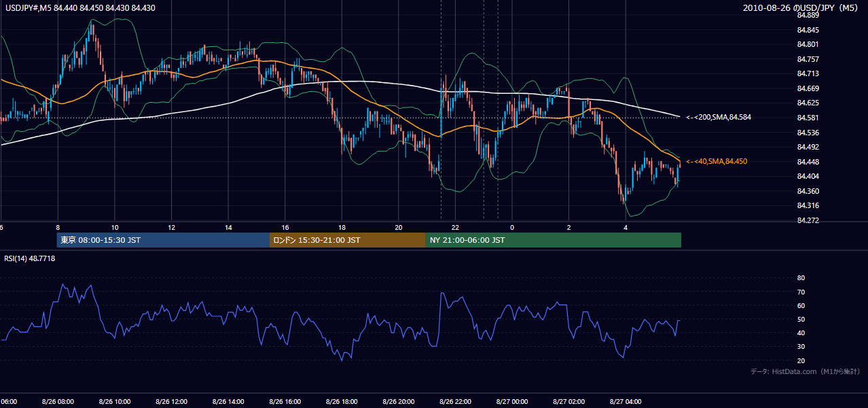
Task: Click the 8/26 14:00 time axis label
Action: point(228,402)
